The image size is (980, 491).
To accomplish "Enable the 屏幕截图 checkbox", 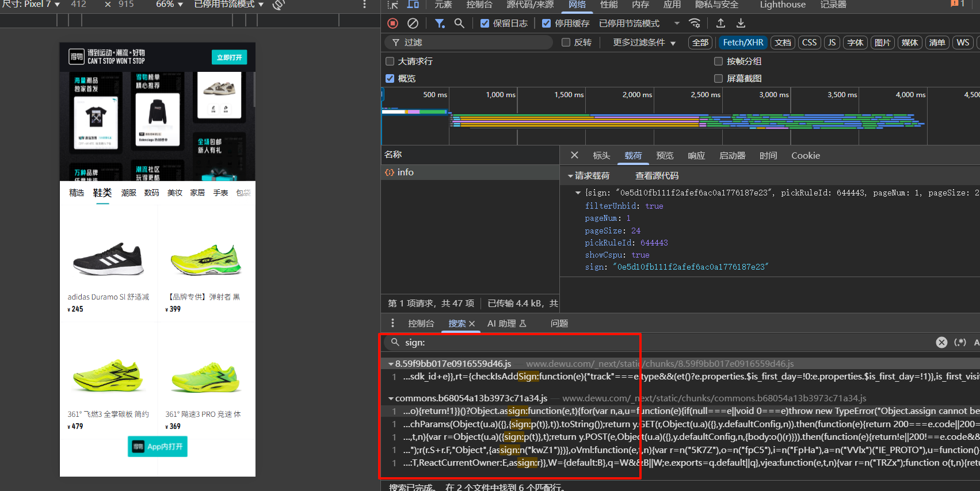I will point(718,79).
